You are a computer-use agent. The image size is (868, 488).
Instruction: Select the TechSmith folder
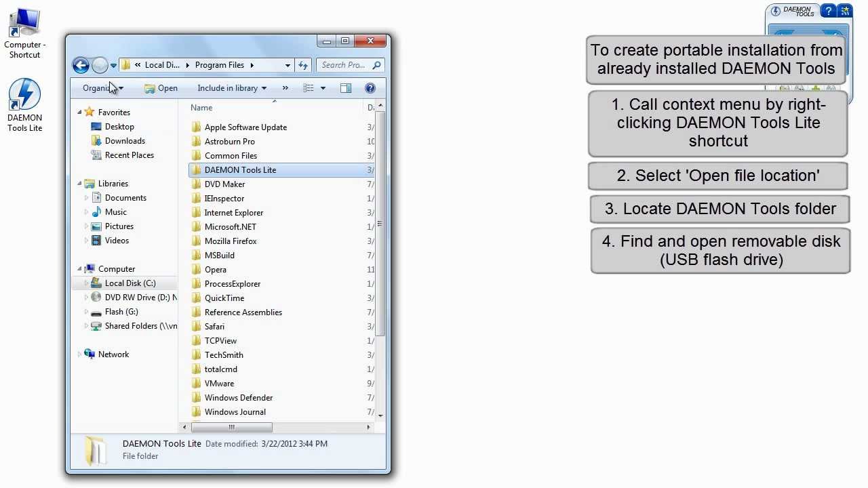224,355
